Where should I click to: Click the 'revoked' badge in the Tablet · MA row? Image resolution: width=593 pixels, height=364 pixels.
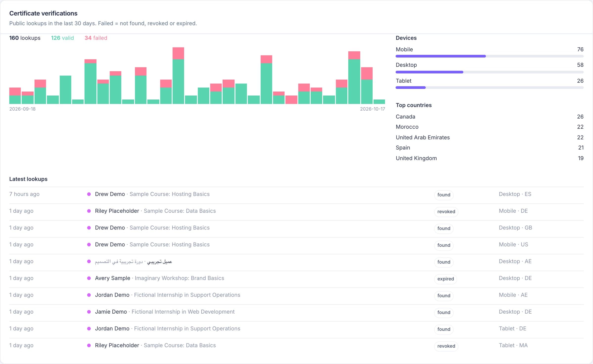(446, 346)
